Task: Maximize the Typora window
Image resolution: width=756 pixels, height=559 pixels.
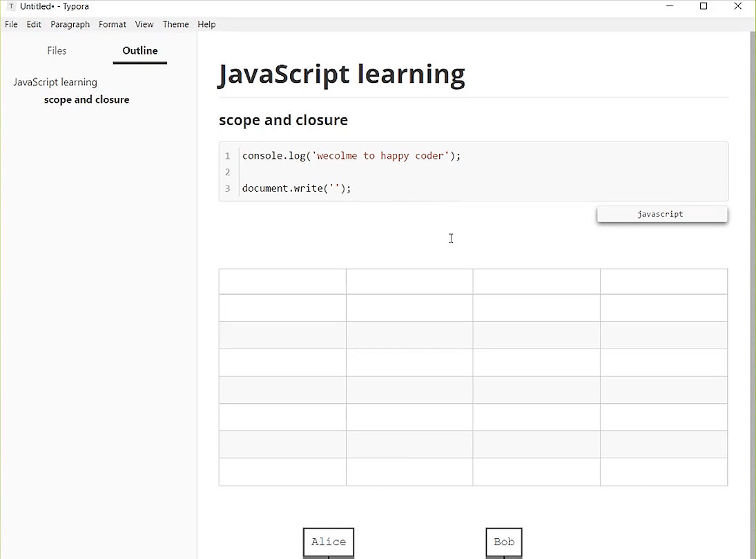Action: coord(704,6)
